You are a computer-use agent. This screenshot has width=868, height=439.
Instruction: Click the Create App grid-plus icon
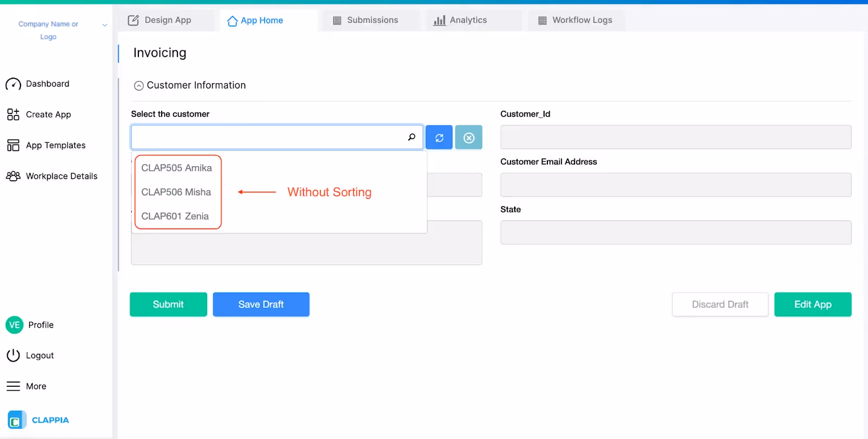pyautogui.click(x=13, y=114)
